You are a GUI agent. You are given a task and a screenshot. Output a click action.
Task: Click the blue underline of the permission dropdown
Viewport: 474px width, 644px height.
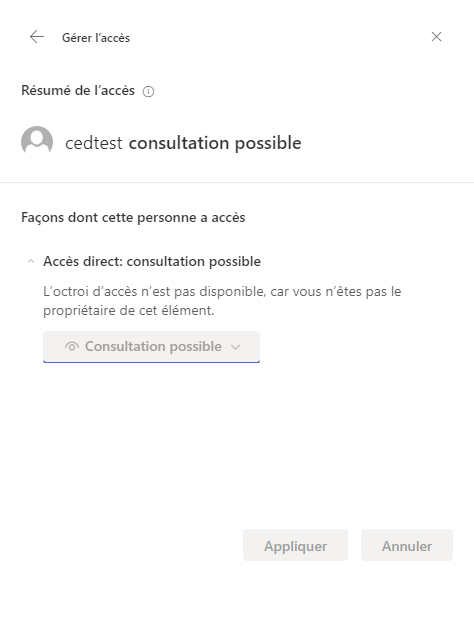[x=152, y=362]
